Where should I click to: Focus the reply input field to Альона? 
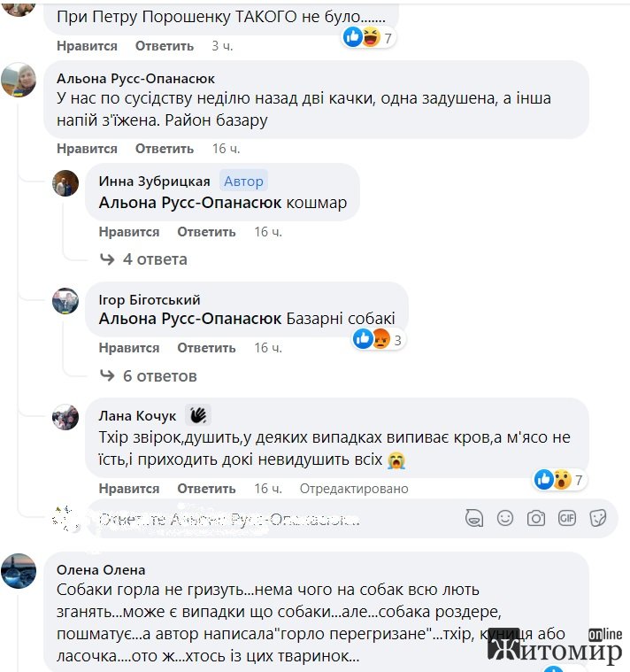274,519
